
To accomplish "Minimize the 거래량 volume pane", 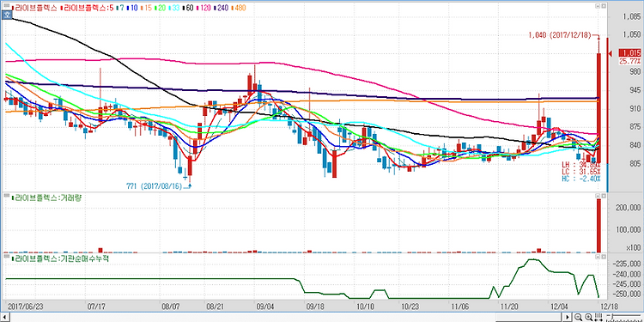I will tap(598, 196).
